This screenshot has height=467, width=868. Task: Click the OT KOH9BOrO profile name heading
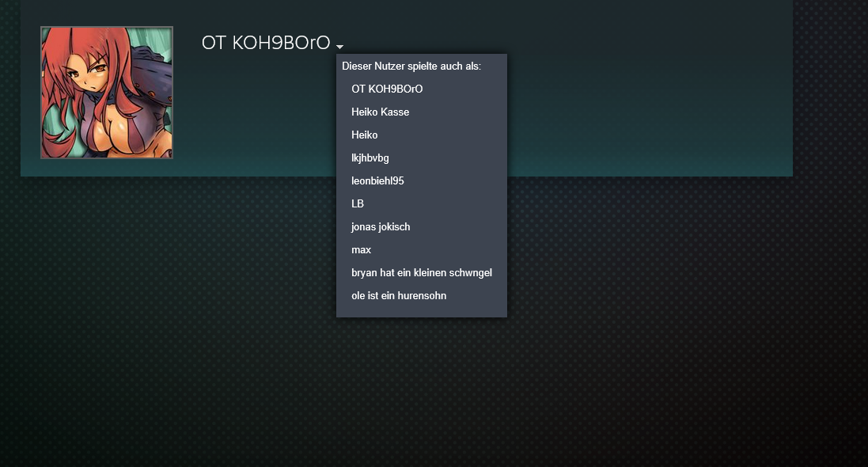265,43
